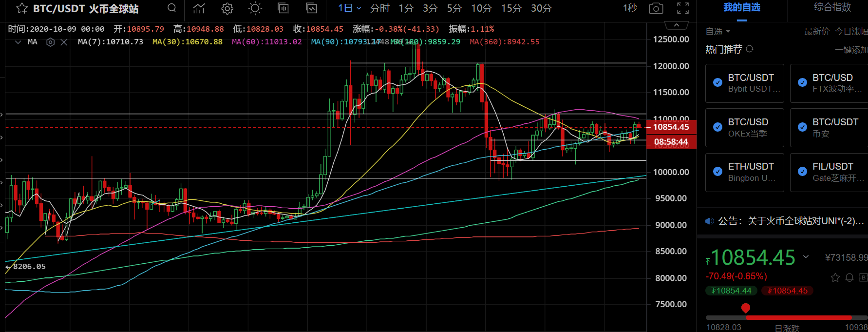868x332 pixels.
Task: Check BTC/USD OKEx当季 card
Action: point(744,127)
